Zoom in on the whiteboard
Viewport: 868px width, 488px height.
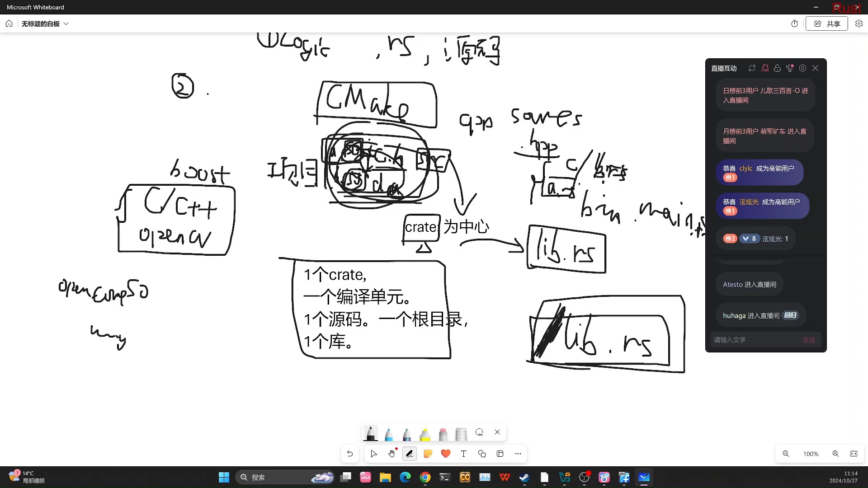coord(835,454)
